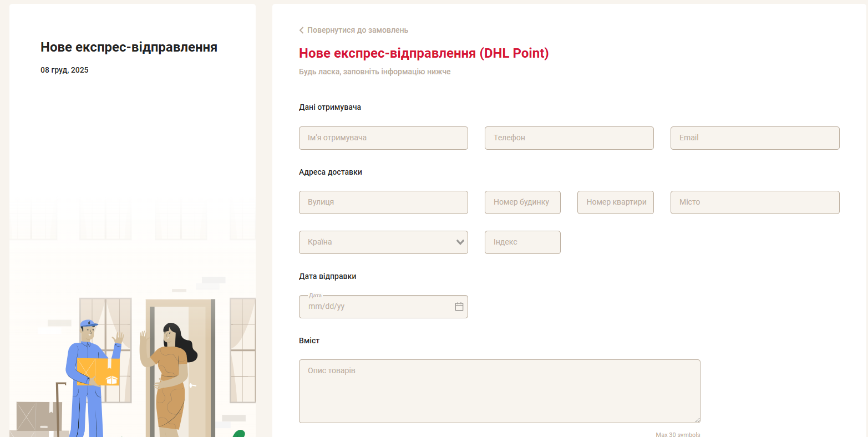Click the textarea resize grip corner

[697, 420]
